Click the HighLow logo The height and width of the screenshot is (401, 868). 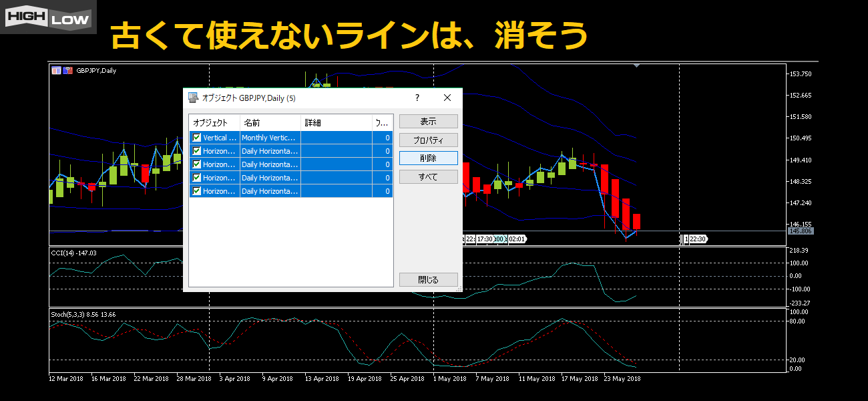pyautogui.click(x=48, y=17)
